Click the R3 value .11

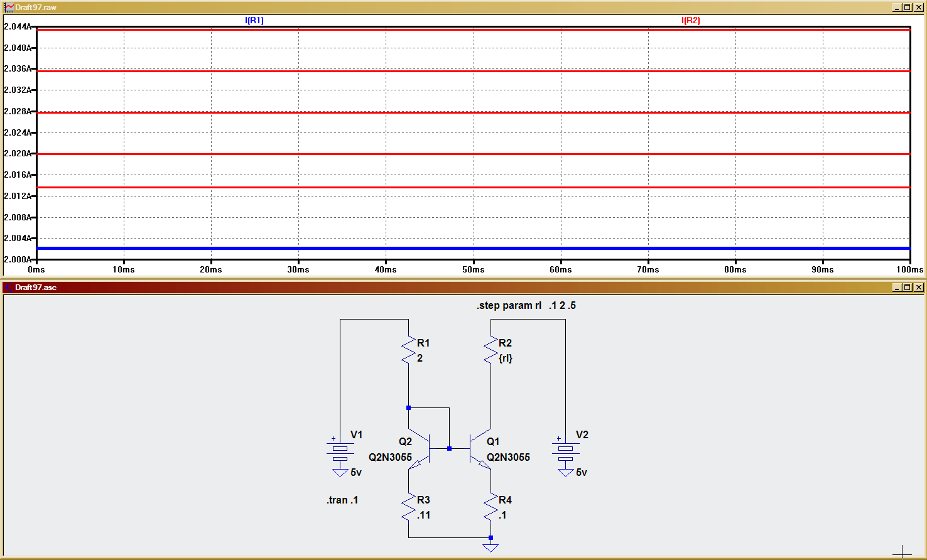click(x=424, y=515)
